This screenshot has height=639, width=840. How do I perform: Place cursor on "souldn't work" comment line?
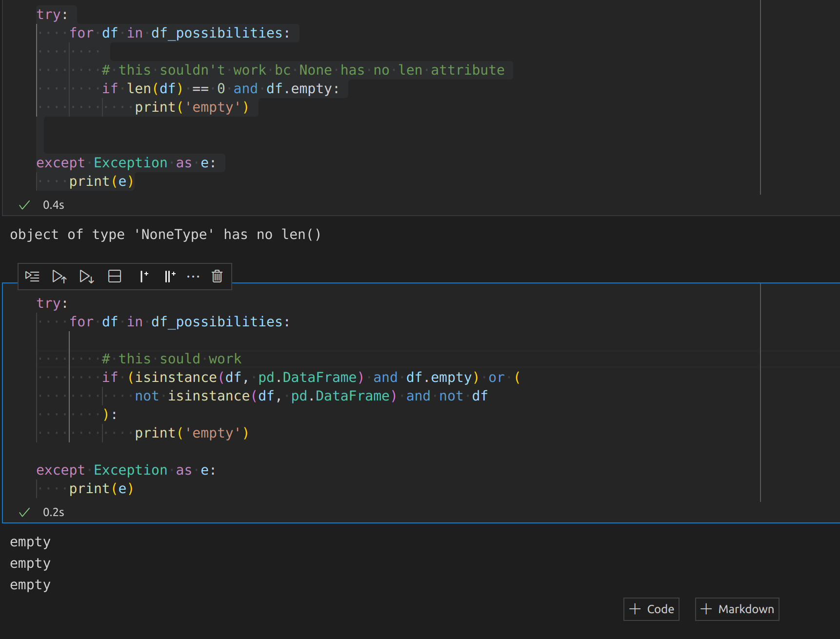[303, 70]
